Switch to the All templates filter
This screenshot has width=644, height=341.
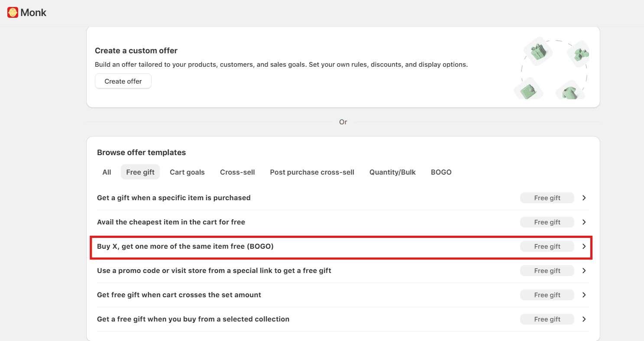tap(106, 172)
